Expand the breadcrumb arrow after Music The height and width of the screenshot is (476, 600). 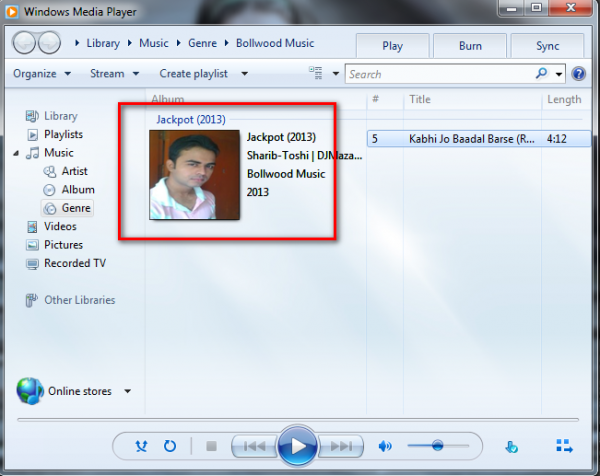(x=178, y=43)
